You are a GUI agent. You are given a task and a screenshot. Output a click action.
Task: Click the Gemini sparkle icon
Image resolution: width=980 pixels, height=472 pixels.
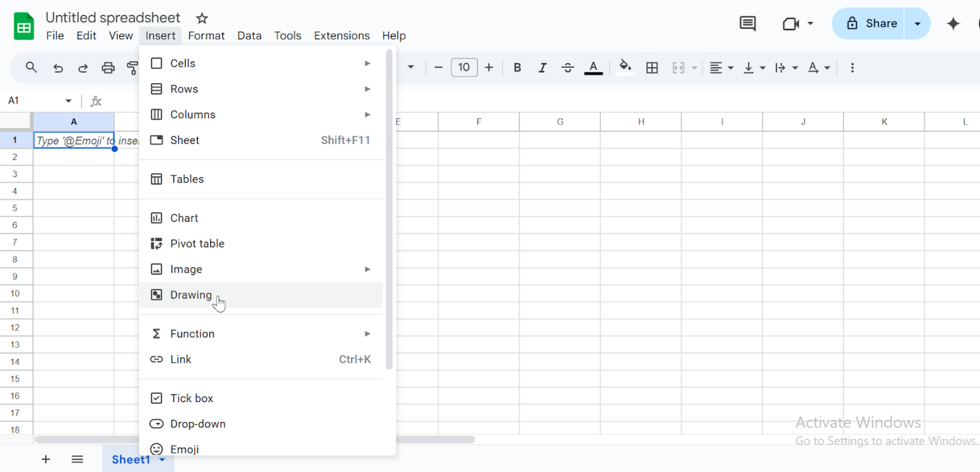pos(953,23)
